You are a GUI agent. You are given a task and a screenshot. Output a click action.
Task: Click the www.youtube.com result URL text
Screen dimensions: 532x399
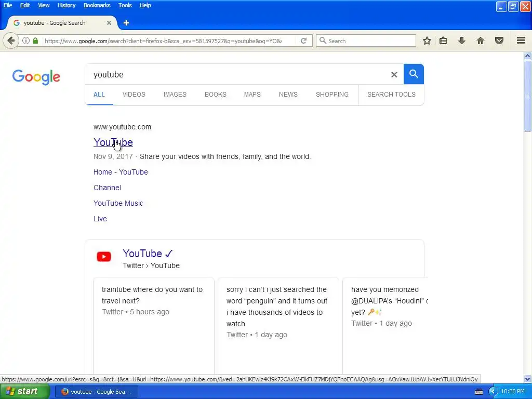point(122,127)
